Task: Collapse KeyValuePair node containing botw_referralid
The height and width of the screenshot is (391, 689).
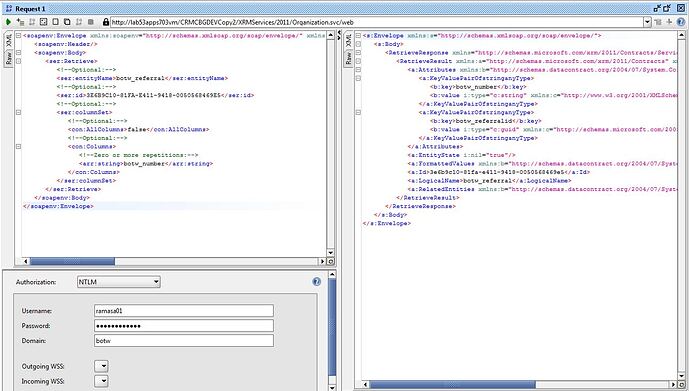Action: click(x=358, y=112)
